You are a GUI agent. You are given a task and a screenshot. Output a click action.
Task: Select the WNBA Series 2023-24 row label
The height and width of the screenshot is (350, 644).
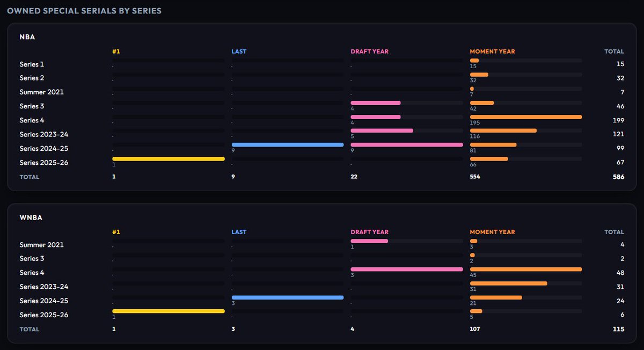pos(44,287)
